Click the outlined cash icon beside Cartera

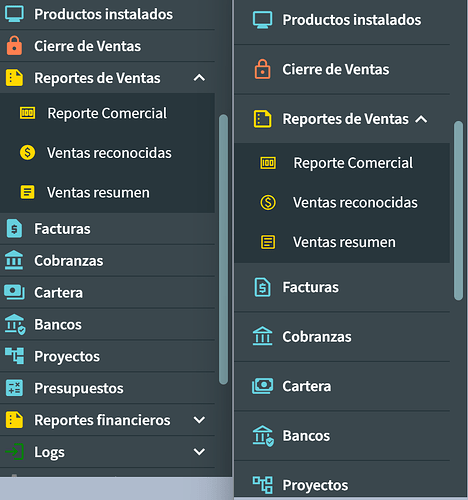tap(262, 386)
